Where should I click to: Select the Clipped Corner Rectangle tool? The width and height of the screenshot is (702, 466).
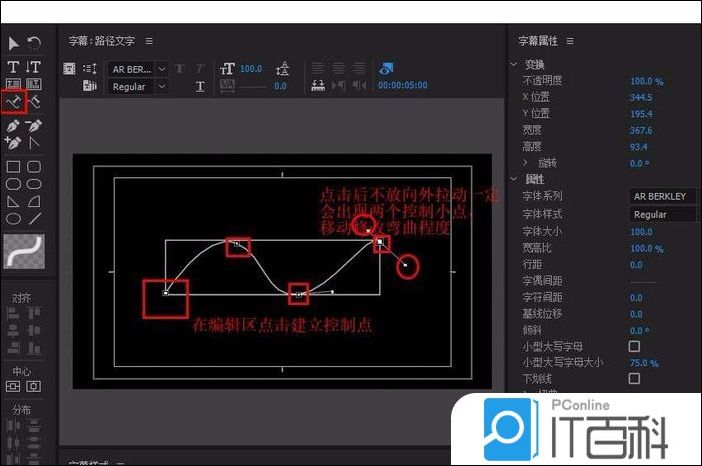click(x=13, y=184)
